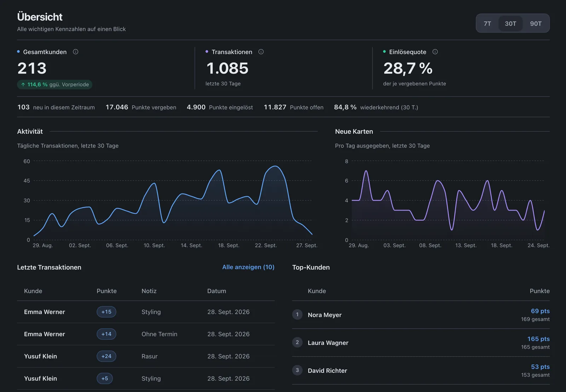
Task: Open Top-Kunden entry Laura Wagner
Action: coord(421,342)
